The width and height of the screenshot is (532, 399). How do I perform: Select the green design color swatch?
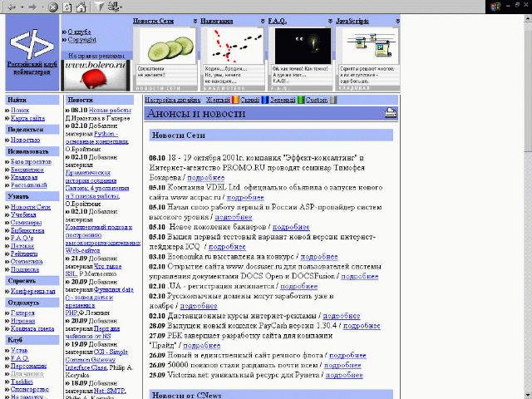click(x=301, y=100)
